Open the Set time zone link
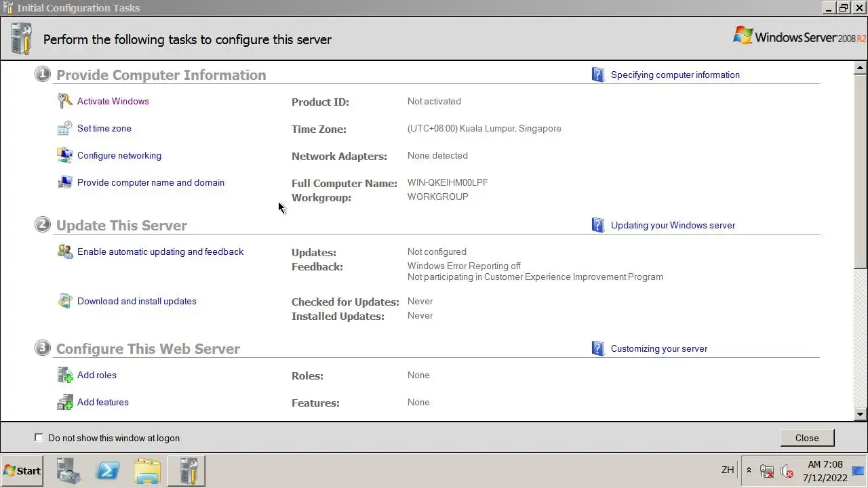This screenshot has height=488, width=868. click(104, 128)
